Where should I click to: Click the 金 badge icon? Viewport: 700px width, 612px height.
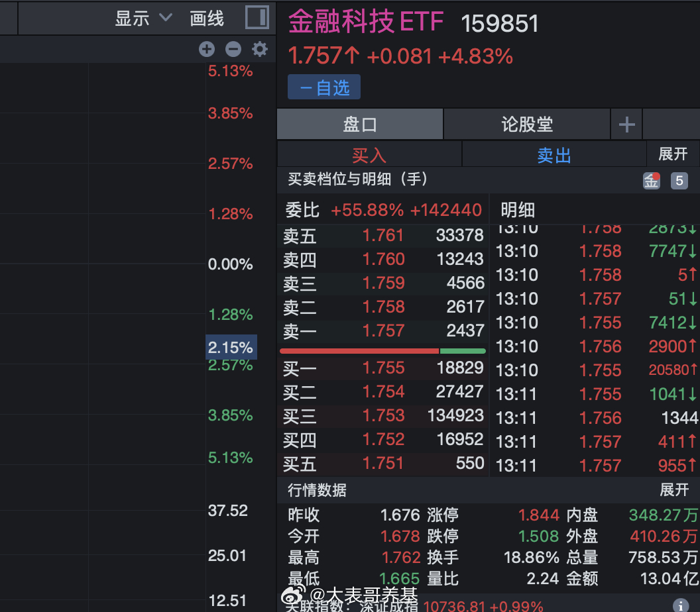pyautogui.click(x=652, y=180)
